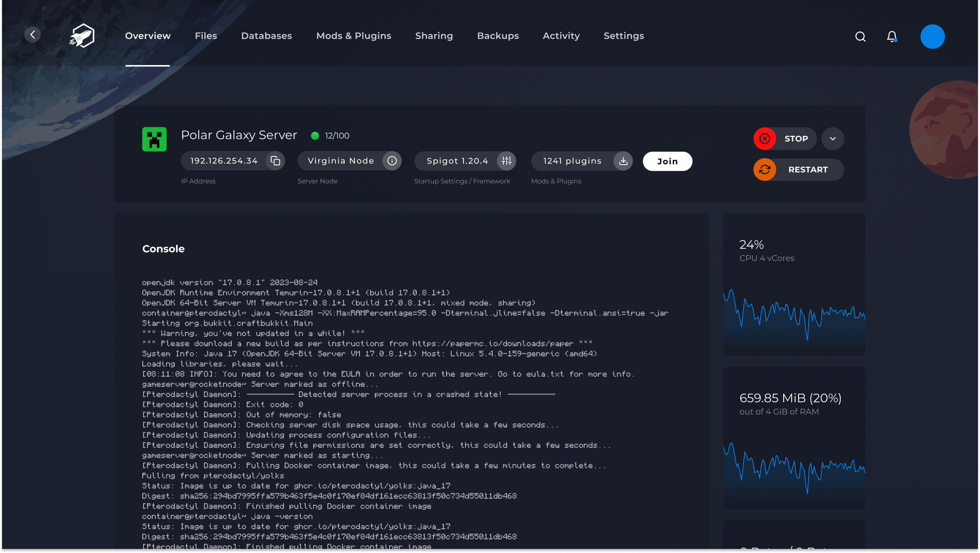Download the installed plugins list

pos(622,161)
